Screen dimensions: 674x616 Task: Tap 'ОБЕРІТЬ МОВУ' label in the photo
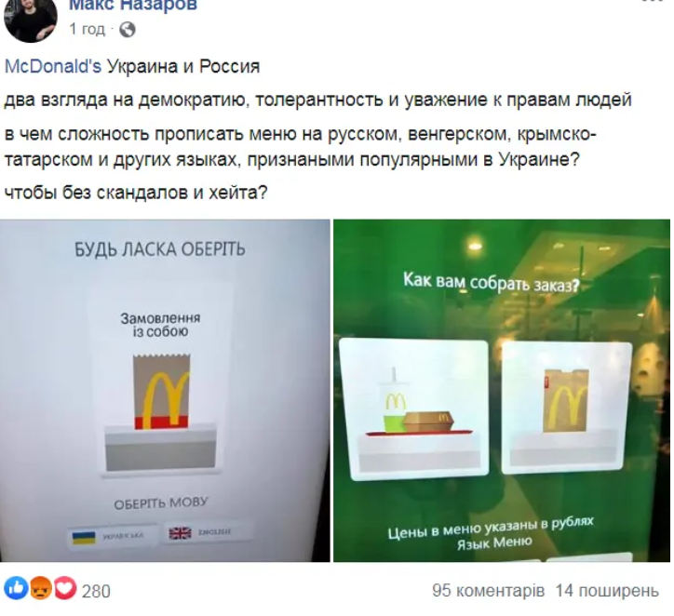click(161, 503)
